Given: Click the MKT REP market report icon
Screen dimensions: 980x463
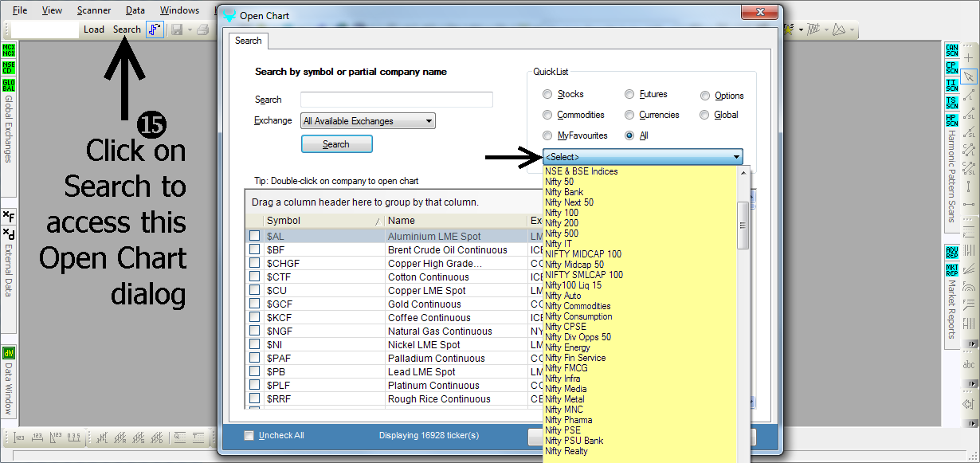Looking at the screenshot, I should (x=952, y=269).
